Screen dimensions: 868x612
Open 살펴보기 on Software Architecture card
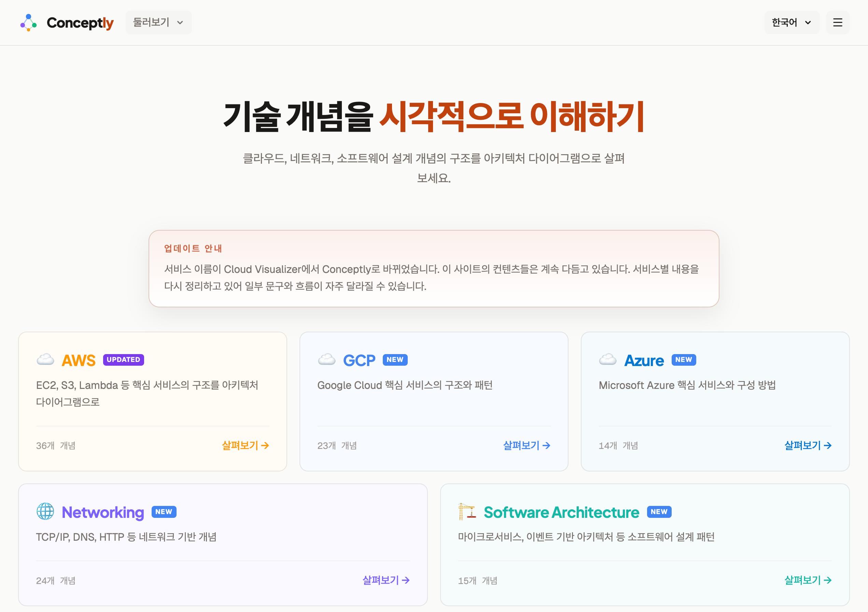pyautogui.click(x=802, y=580)
